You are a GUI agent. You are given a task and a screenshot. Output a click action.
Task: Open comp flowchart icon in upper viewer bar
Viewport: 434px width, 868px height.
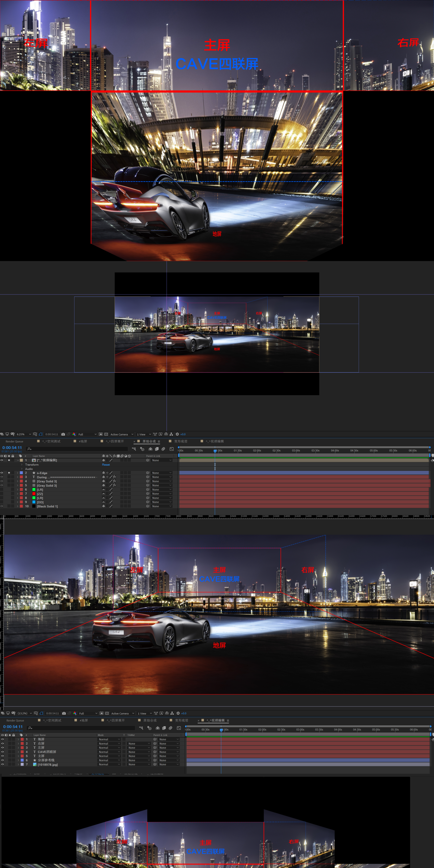pos(171,434)
